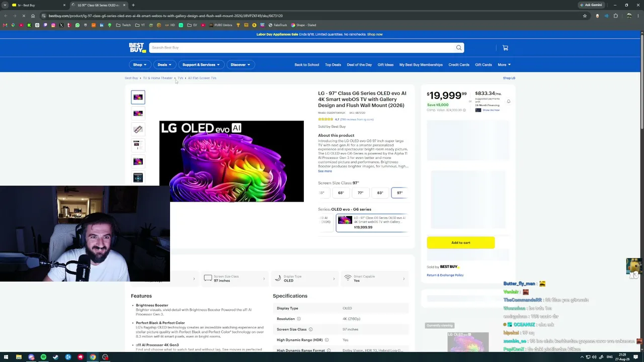Open Spotify from the taskbar
Image resolution: width=644 pixels, height=362 pixels.
coord(43,357)
